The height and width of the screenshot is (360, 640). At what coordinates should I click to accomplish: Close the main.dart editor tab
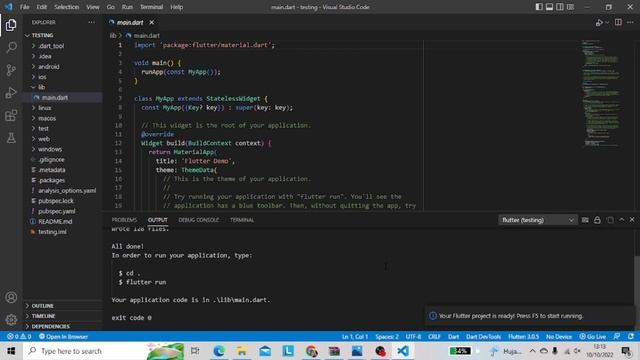click(151, 22)
